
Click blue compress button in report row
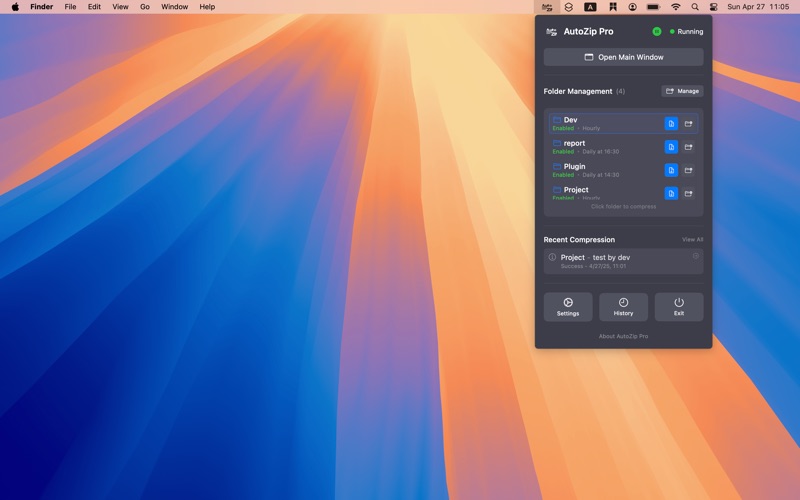(x=671, y=147)
